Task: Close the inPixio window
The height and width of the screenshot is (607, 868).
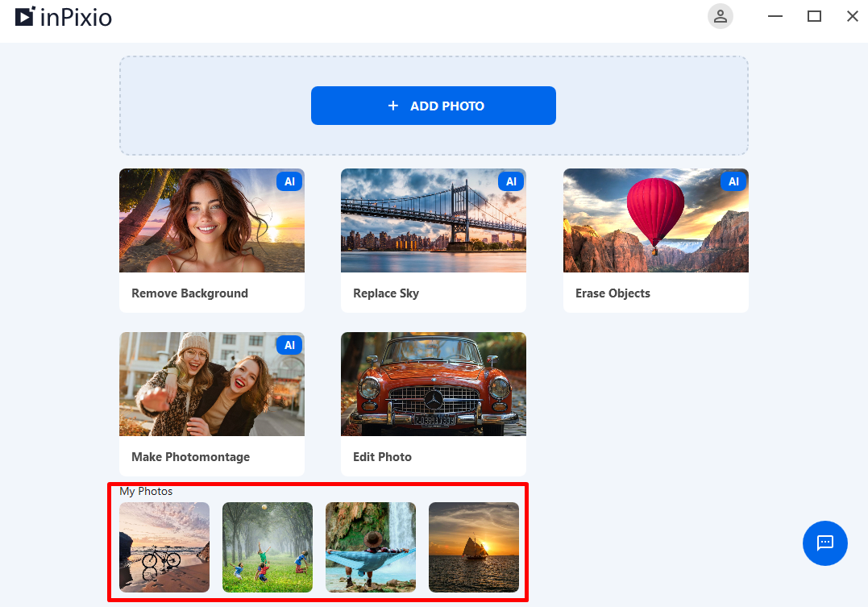Action: [853, 16]
